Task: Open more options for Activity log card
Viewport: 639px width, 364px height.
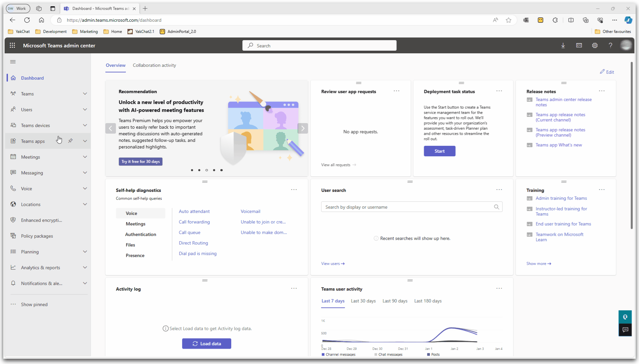Action: pyautogui.click(x=294, y=288)
